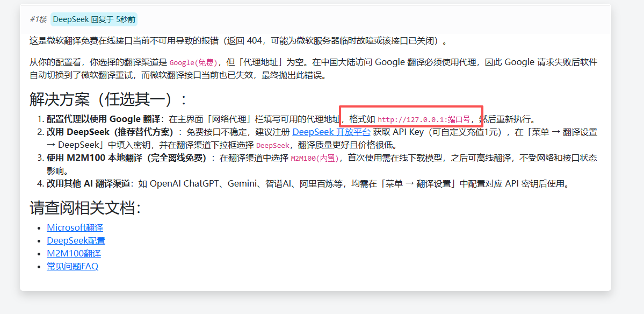Open the Microsoft翻译 documentation link
This screenshot has height=314, width=644.
pos(75,227)
